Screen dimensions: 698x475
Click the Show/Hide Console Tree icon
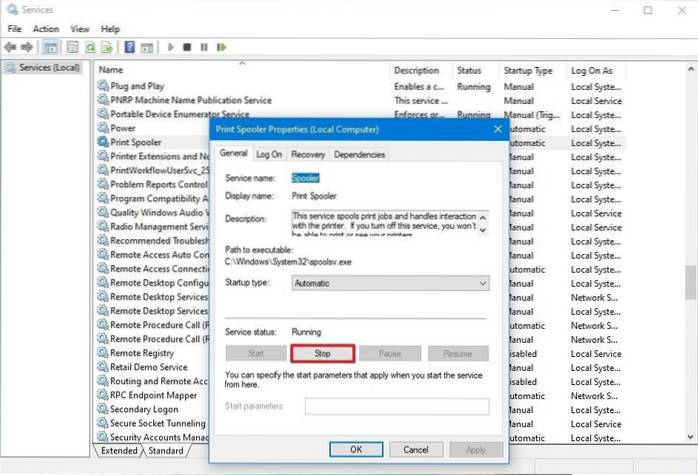(48, 46)
